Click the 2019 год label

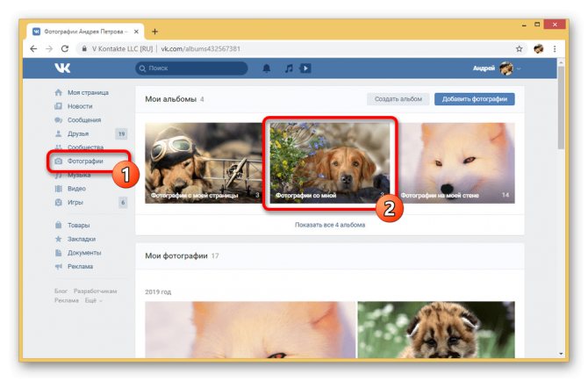coord(158,291)
